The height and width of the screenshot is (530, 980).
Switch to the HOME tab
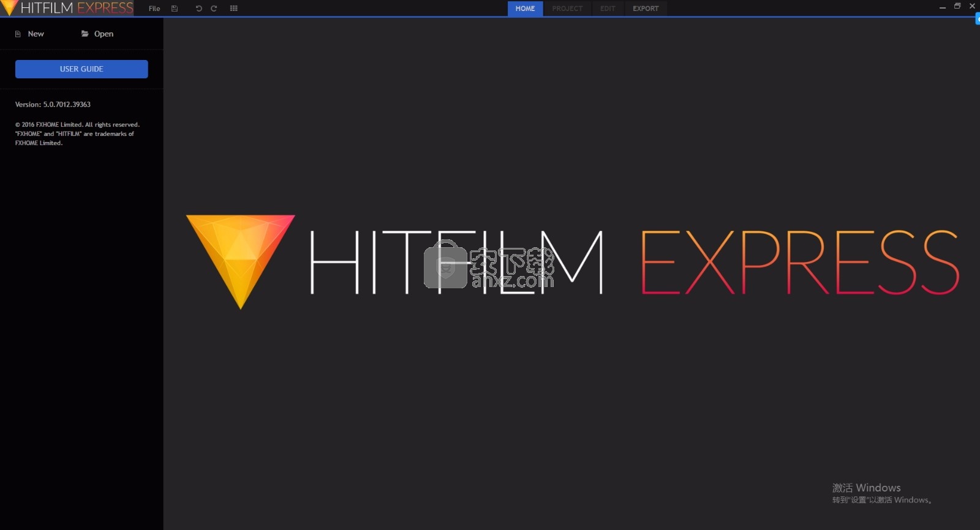(525, 9)
